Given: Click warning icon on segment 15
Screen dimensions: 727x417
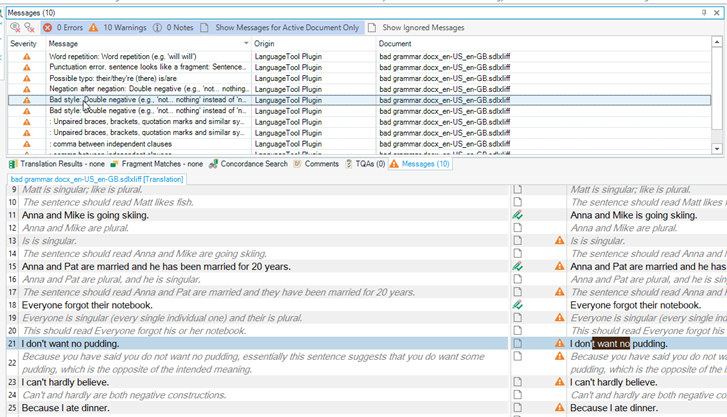Looking at the screenshot, I should 560,266.
